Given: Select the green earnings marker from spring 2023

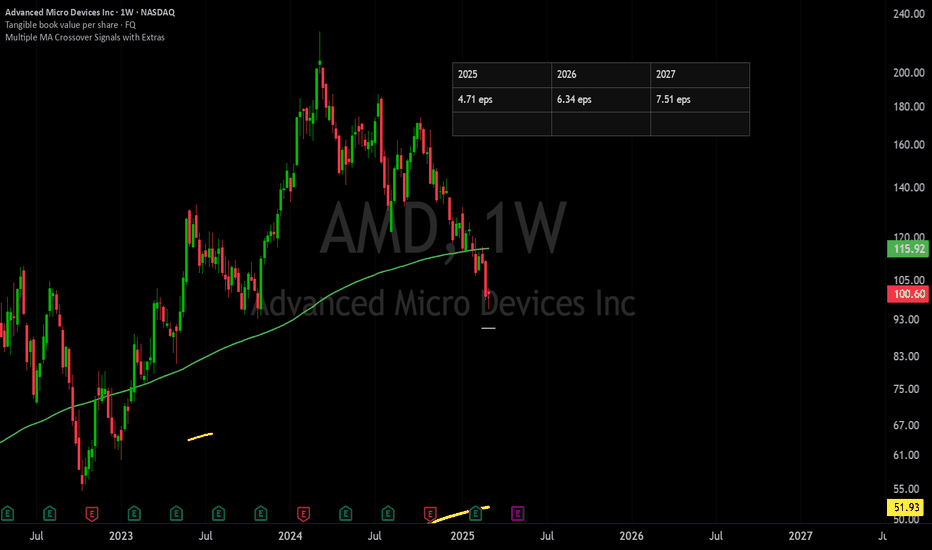Looking at the screenshot, I should [176, 513].
